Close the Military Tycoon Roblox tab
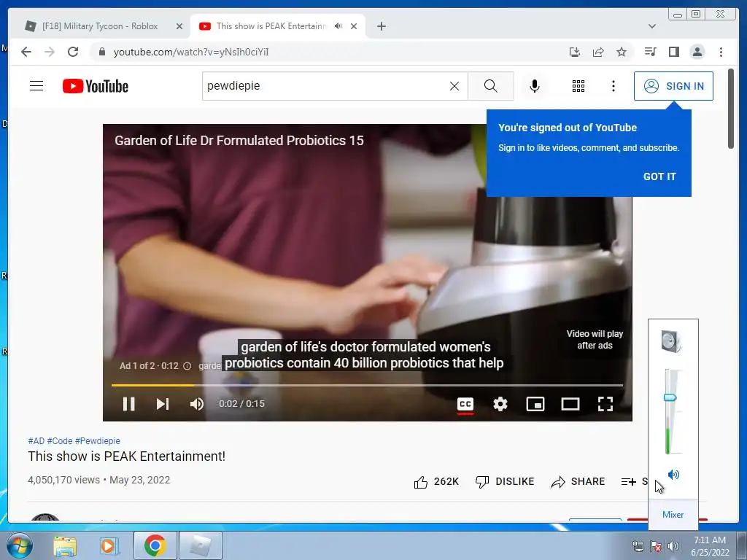Viewport: 747px width, 560px height. 179,26
